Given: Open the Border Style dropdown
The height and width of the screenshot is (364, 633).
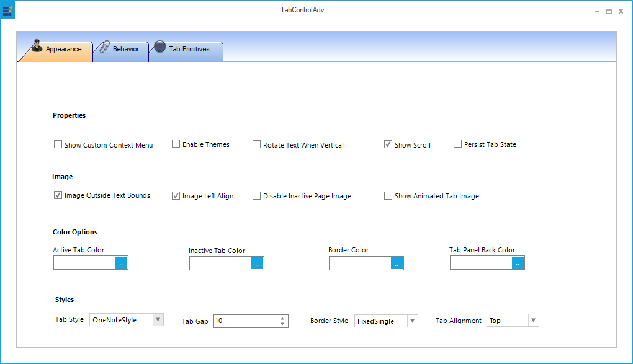Looking at the screenshot, I should click(412, 321).
